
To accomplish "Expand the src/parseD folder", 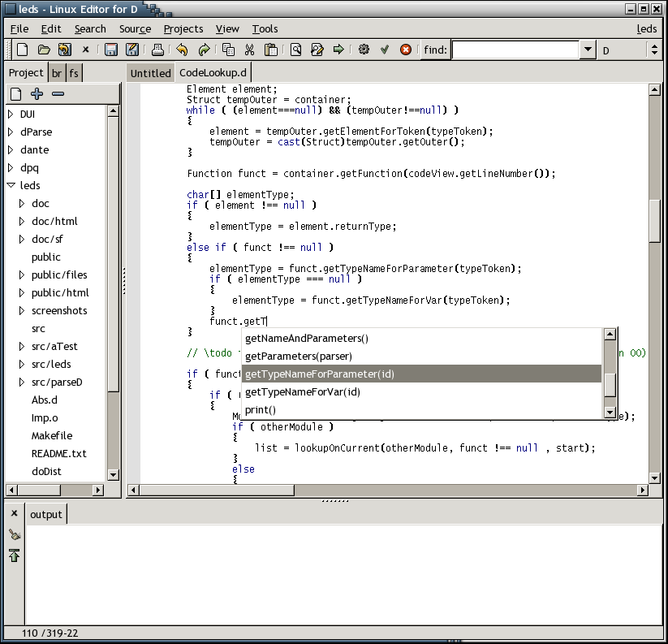I will (22, 382).
